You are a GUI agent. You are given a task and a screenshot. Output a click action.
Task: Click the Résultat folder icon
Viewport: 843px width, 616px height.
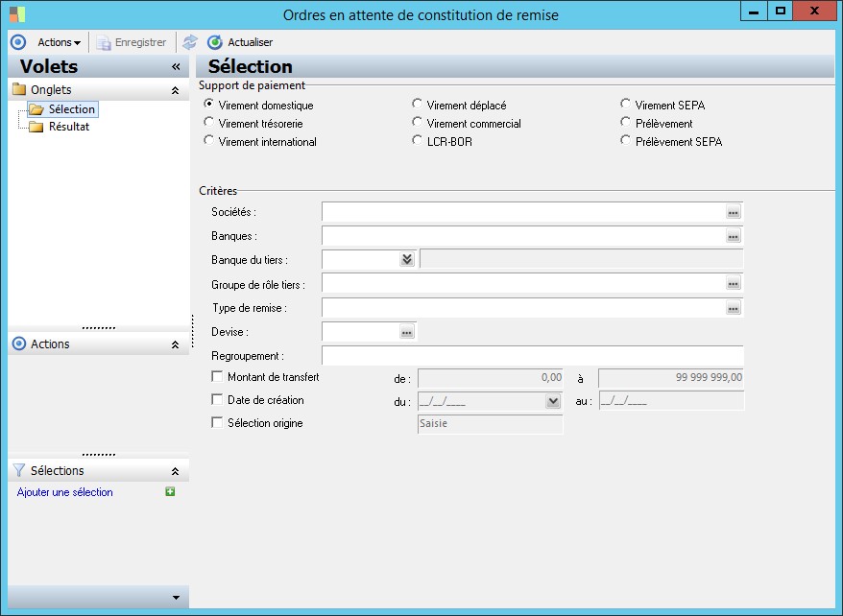point(36,127)
